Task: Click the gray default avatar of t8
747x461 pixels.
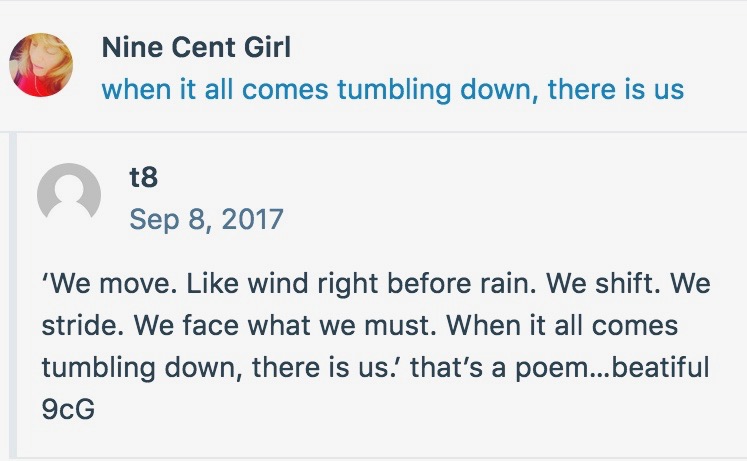Action: click(68, 194)
